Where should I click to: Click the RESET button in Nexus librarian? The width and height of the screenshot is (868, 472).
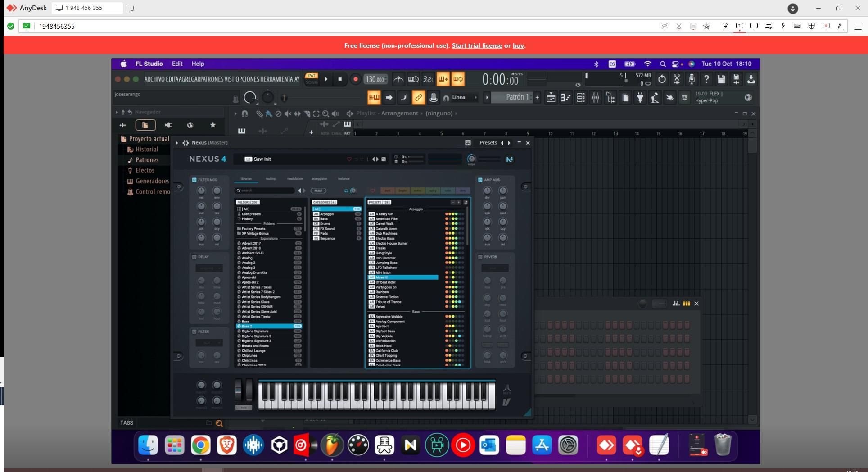(318, 191)
